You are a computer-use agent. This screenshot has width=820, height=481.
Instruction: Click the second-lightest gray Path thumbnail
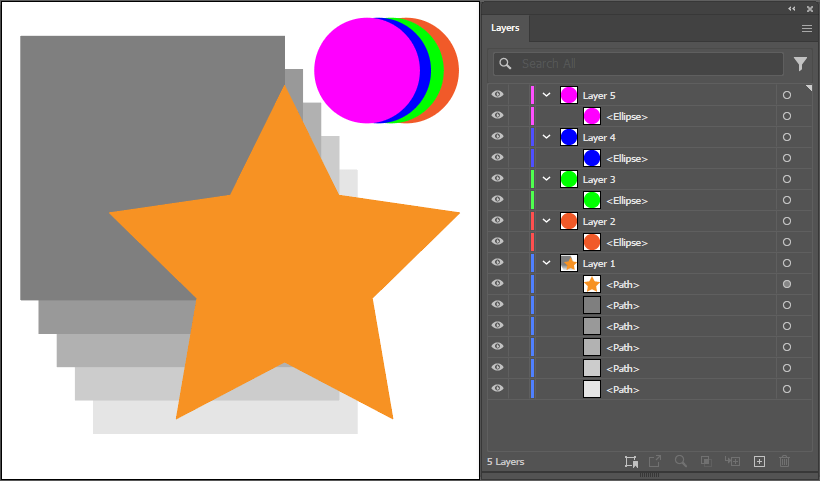coord(592,368)
